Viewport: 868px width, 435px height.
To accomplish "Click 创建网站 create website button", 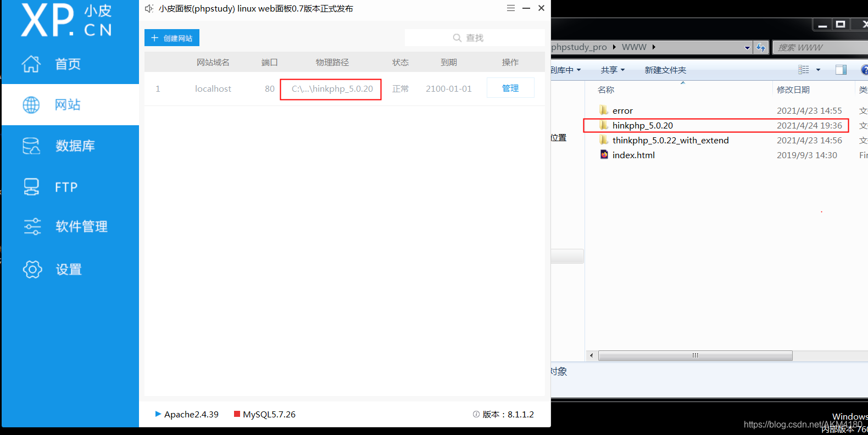I will (172, 38).
